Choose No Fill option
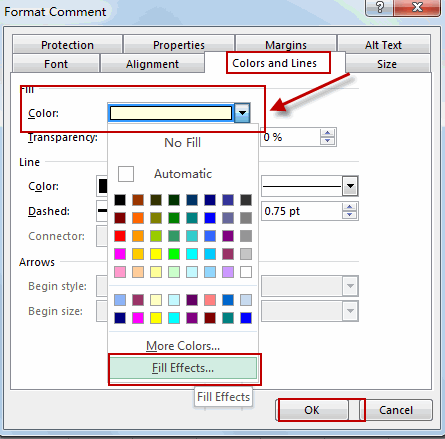The width and height of the screenshot is (445, 439). pos(183,143)
